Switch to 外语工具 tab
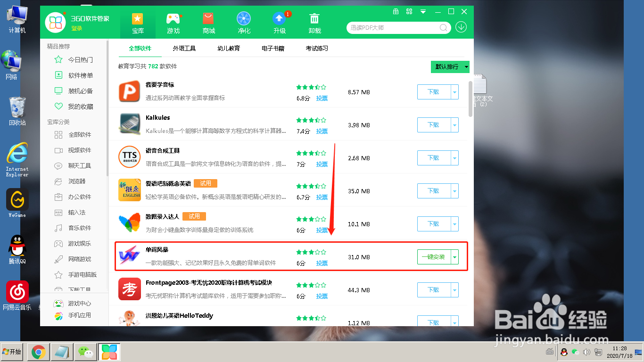This screenshot has width=644, height=362. pyautogui.click(x=184, y=49)
